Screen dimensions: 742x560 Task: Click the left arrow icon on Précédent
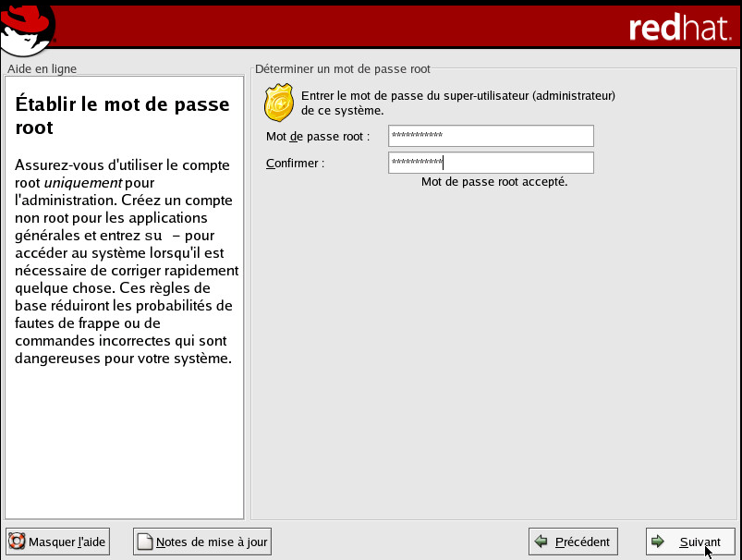(541, 542)
